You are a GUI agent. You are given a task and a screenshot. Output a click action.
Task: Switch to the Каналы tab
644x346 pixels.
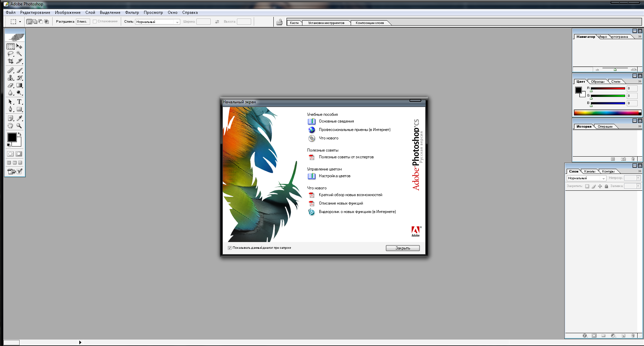pos(590,171)
